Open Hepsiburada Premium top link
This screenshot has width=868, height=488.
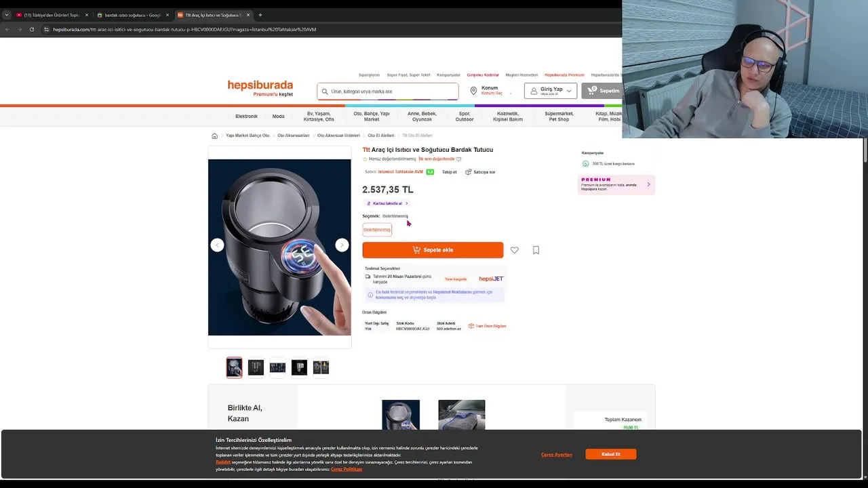click(564, 75)
